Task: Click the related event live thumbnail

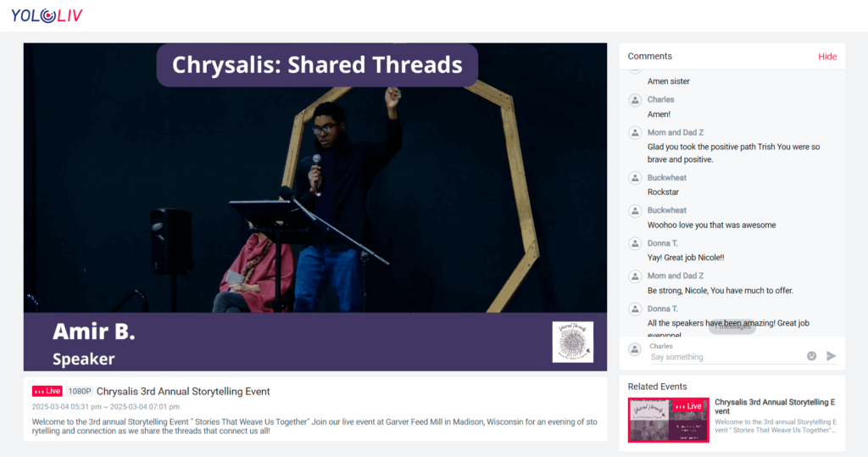Action: (668, 420)
